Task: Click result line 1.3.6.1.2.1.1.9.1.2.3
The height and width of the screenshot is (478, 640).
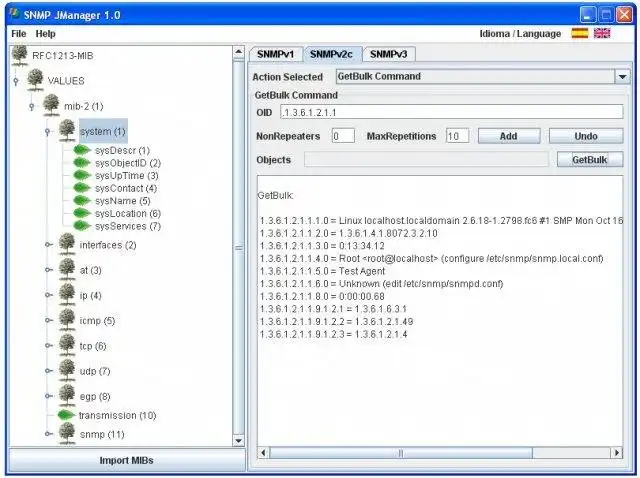Action: pyautogui.click(x=333, y=334)
